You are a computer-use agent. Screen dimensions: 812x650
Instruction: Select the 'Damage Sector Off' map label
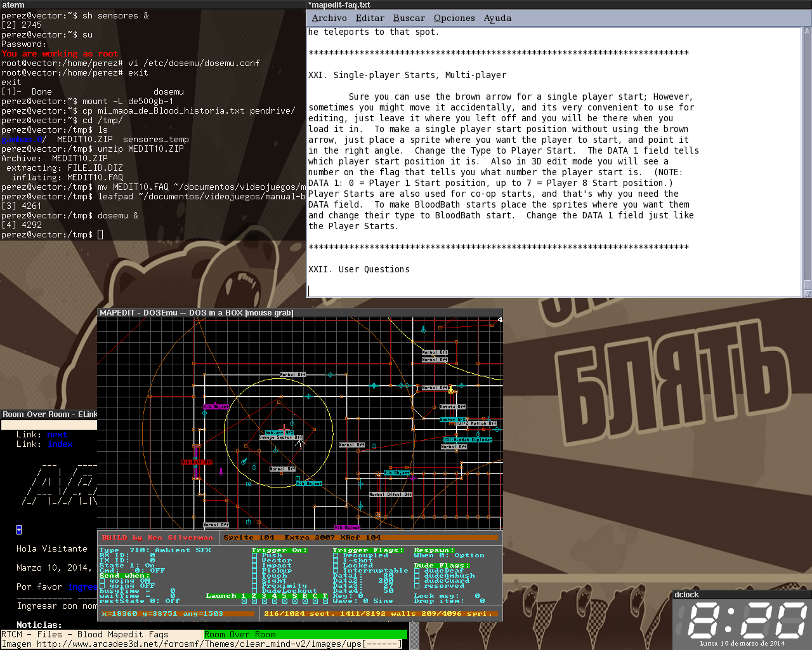(x=280, y=437)
